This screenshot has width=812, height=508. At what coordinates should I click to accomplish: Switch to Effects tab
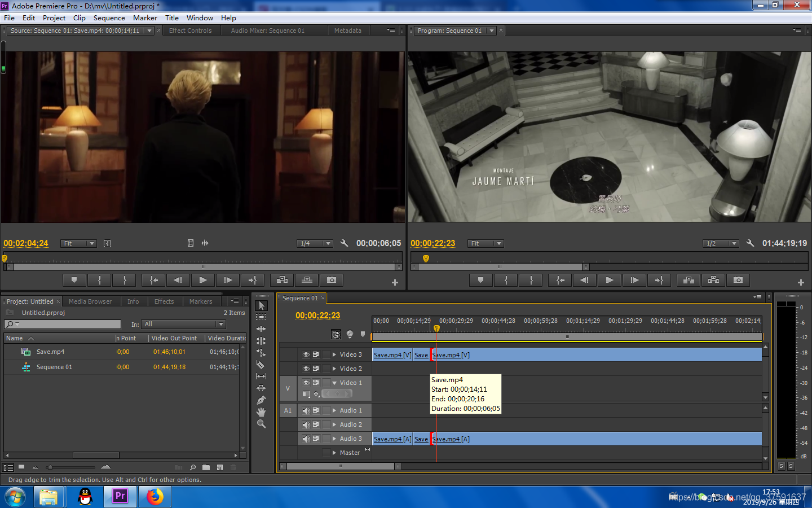[x=164, y=301]
